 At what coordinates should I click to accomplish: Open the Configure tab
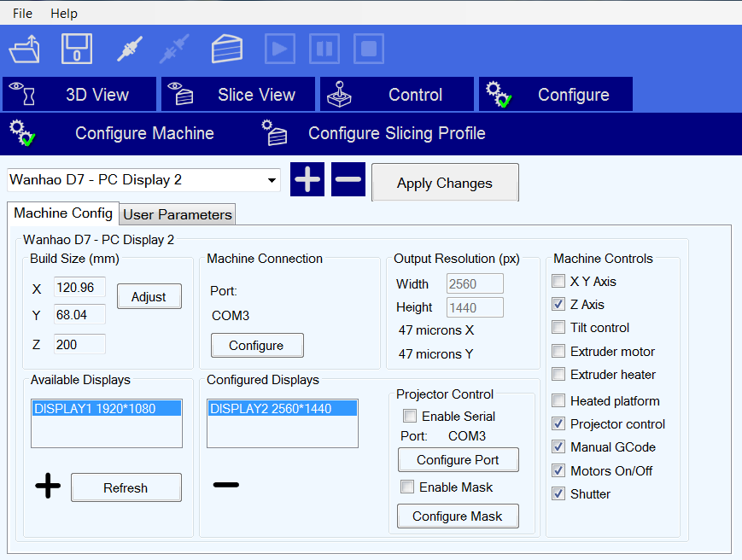pyautogui.click(x=556, y=95)
